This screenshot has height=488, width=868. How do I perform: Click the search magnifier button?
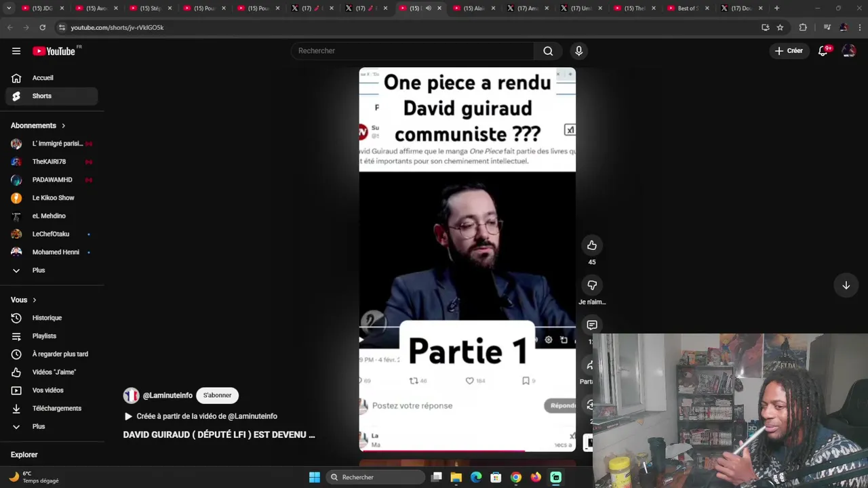548,51
